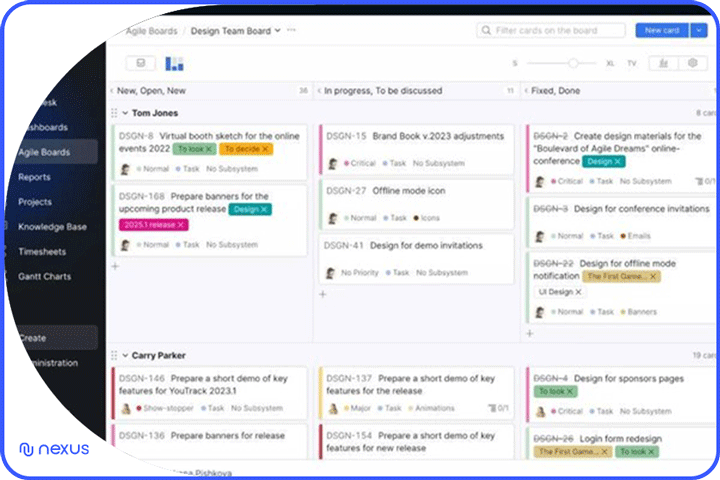Open the New card dropdown arrow
The width and height of the screenshot is (720, 480).
(x=698, y=31)
